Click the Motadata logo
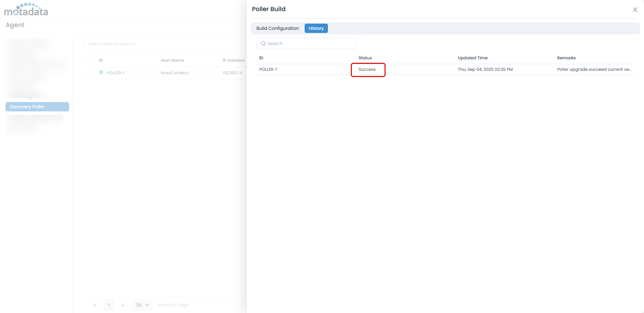The height and width of the screenshot is (313, 644). (x=26, y=10)
